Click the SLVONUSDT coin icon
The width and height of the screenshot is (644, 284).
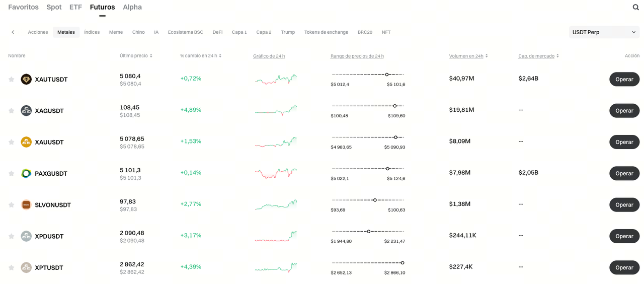coord(26,205)
